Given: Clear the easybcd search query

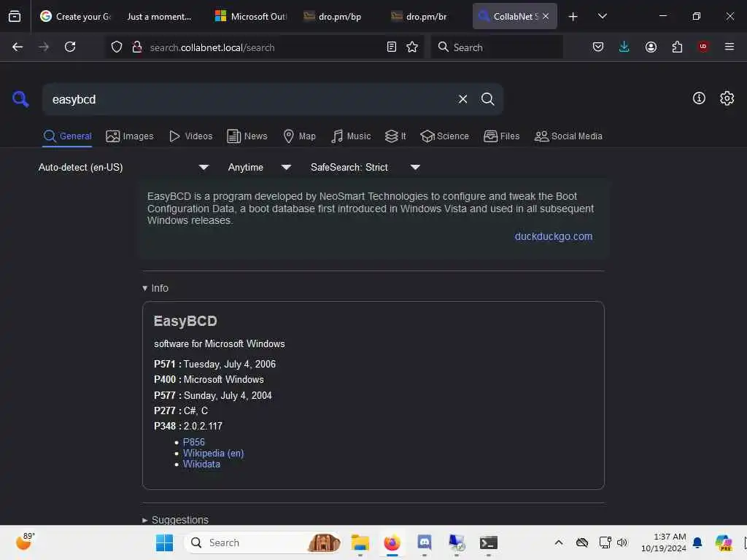Looking at the screenshot, I should [x=462, y=99].
